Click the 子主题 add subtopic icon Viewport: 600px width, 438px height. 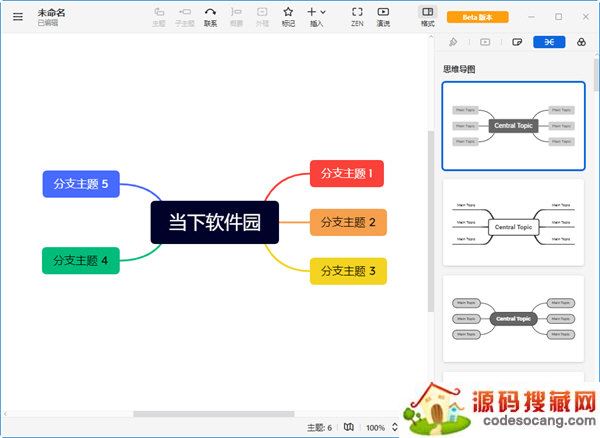tap(184, 16)
